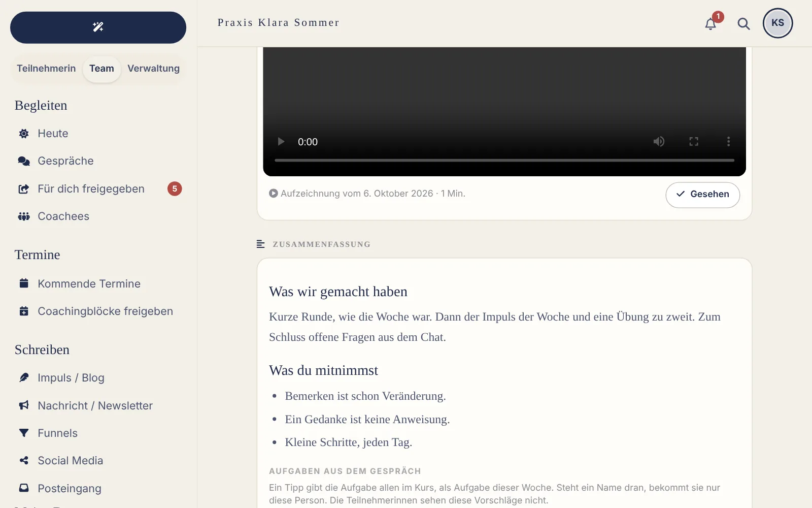This screenshot has height=508, width=812.
Task: Switch to the Teilnehmerin tab
Action: pos(46,69)
